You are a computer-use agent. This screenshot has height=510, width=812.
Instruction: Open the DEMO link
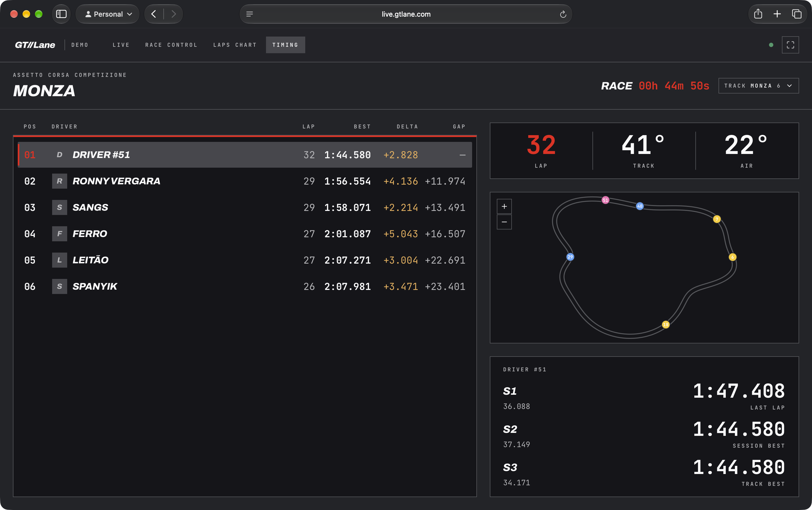(80, 45)
